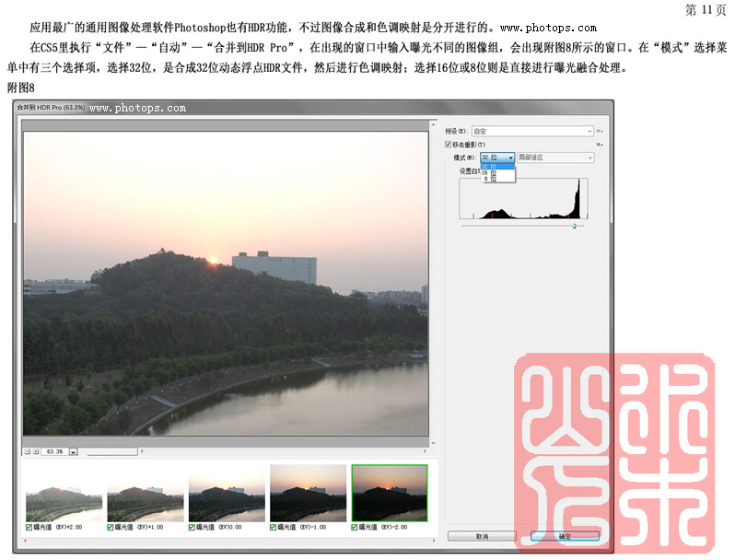Click the 附图8 caption text
The width and height of the screenshot is (735, 560).
coord(21,87)
